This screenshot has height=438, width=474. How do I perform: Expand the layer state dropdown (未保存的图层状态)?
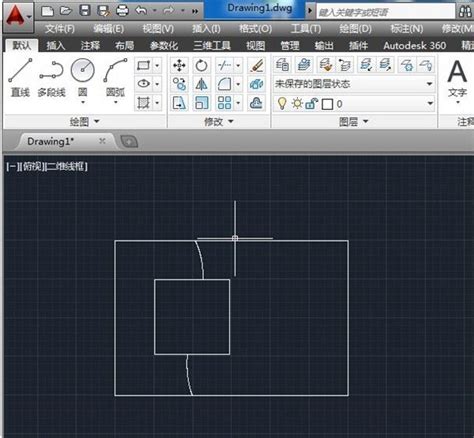click(x=430, y=84)
